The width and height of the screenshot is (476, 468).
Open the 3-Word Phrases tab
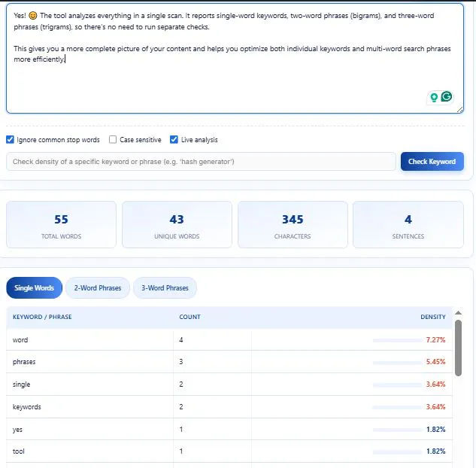click(165, 288)
